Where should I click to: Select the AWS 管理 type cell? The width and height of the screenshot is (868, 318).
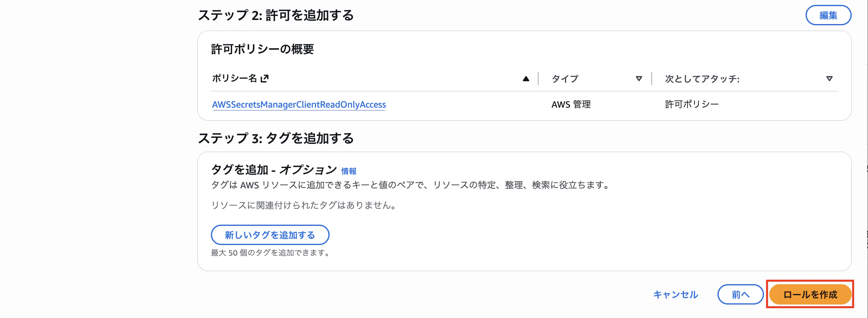coord(572,104)
